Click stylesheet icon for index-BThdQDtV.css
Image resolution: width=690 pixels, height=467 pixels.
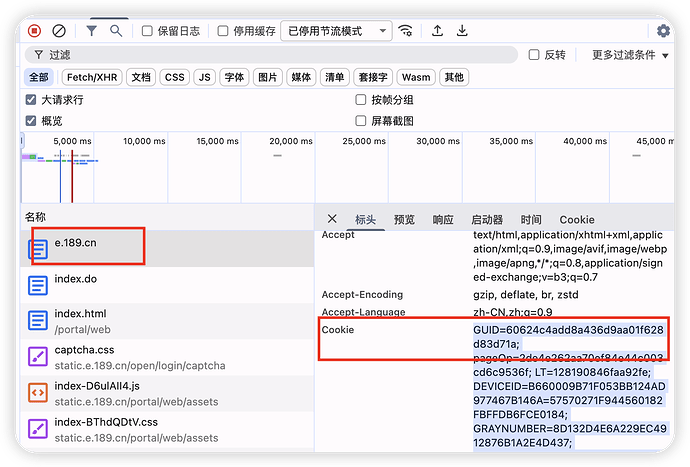coord(38,429)
